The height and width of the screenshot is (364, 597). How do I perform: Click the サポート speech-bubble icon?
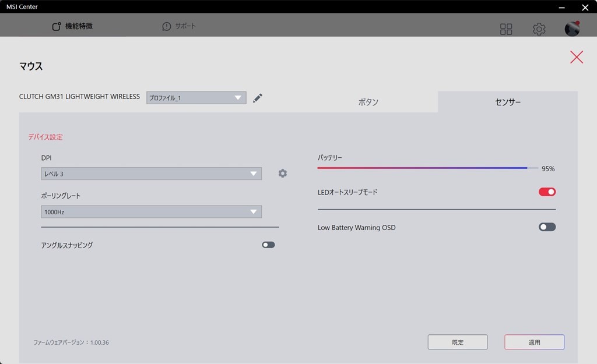click(166, 26)
